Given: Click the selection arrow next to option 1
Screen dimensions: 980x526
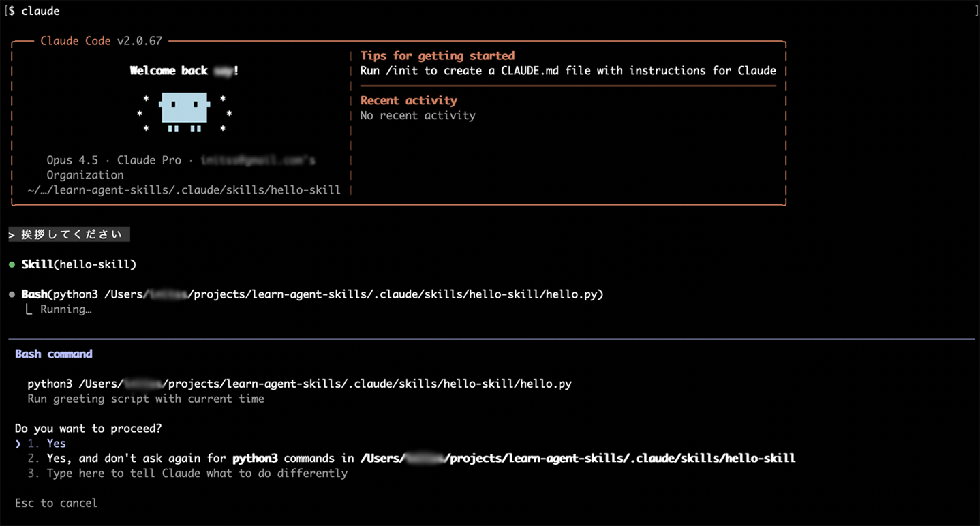Looking at the screenshot, I should (18, 443).
